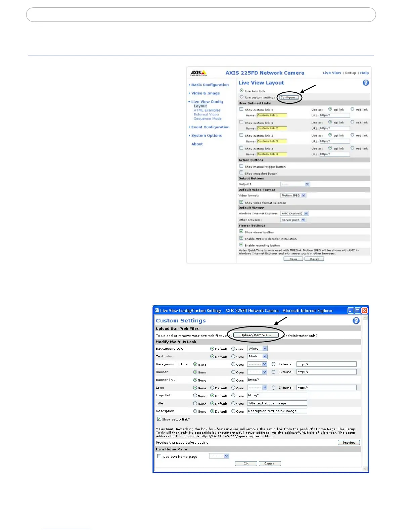The height and width of the screenshot is (532, 411).
Task: Click the Title text above image field
Action: click(277, 403)
